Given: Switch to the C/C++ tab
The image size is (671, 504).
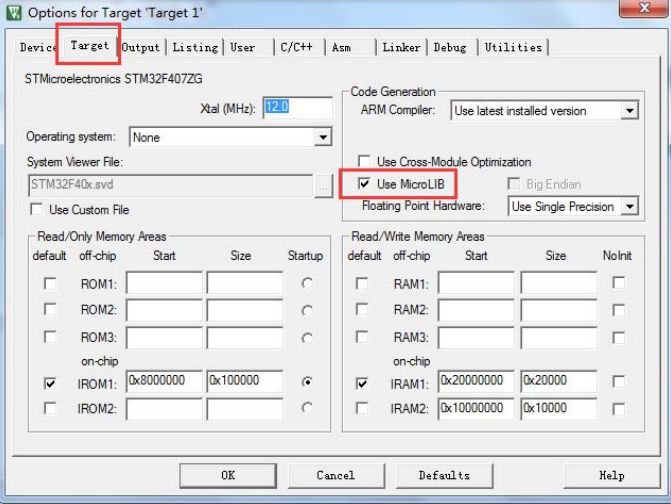Looking at the screenshot, I should tap(298, 47).
